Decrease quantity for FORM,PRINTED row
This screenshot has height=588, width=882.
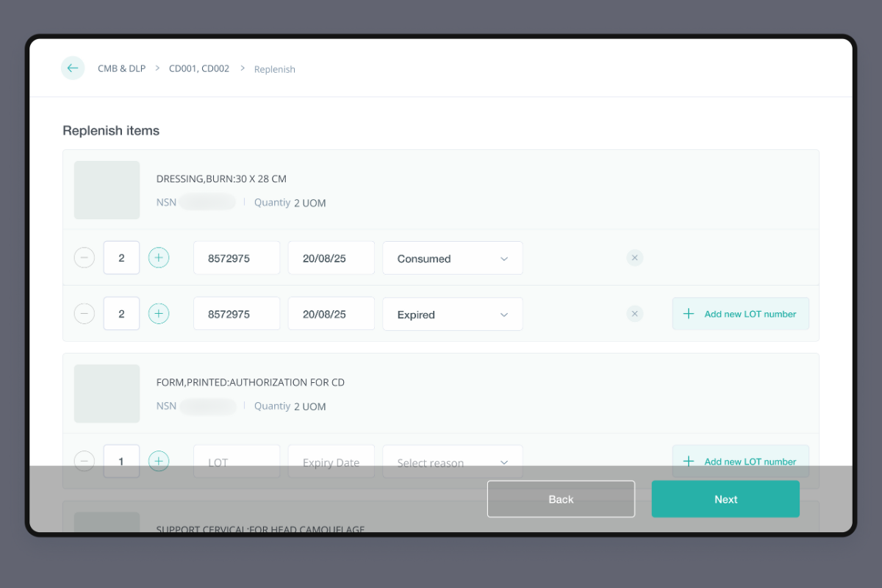[x=85, y=462]
